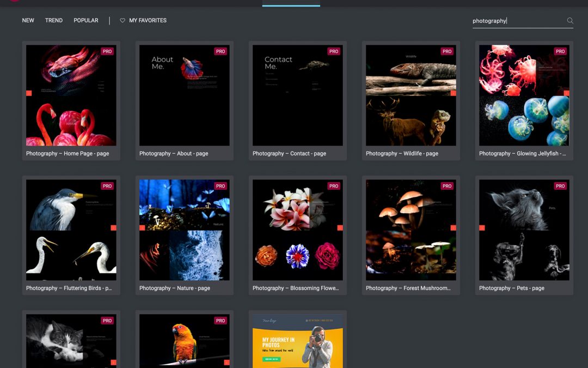Click the PRO badge on Glowing Jellyfish template
The height and width of the screenshot is (368, 588).
560,51
